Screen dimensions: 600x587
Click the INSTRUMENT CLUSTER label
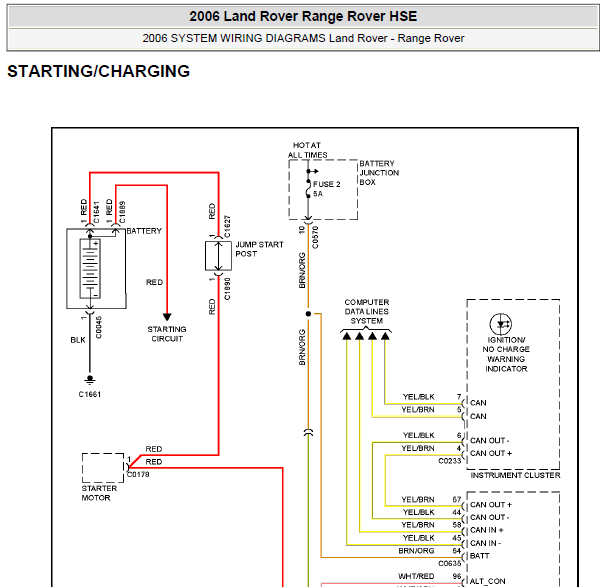515,475
